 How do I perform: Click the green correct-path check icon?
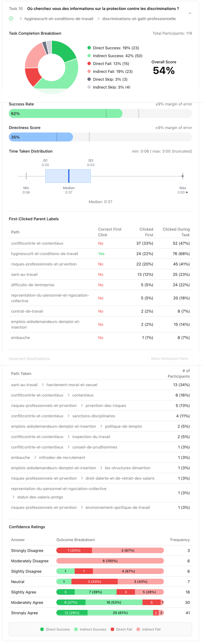point(11,19)
